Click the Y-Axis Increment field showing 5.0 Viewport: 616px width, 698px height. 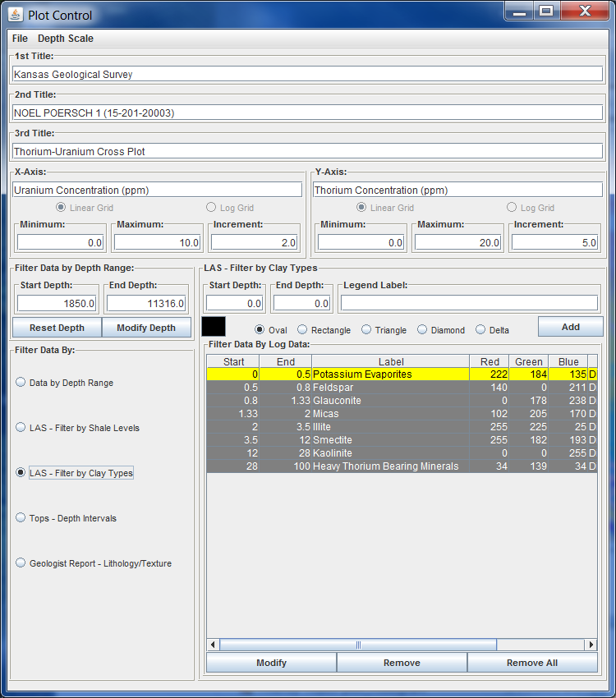click(554, 242)
